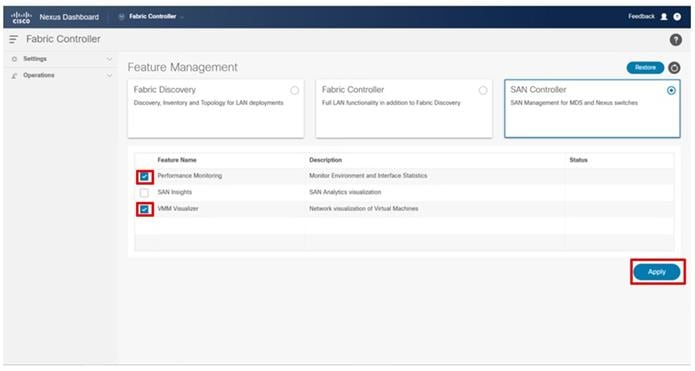Click the user profile icon
This screenshot has height=371, width=695.
coord(664,17)
